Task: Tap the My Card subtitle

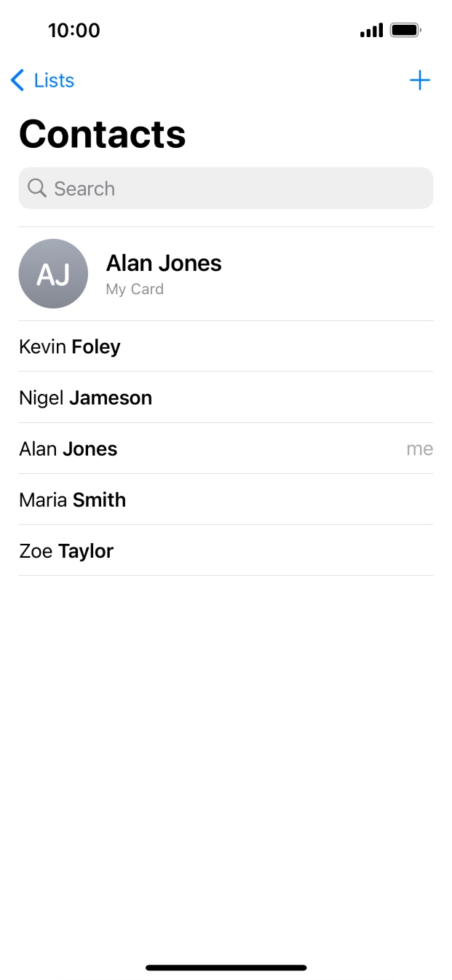Action: [135, 289]
